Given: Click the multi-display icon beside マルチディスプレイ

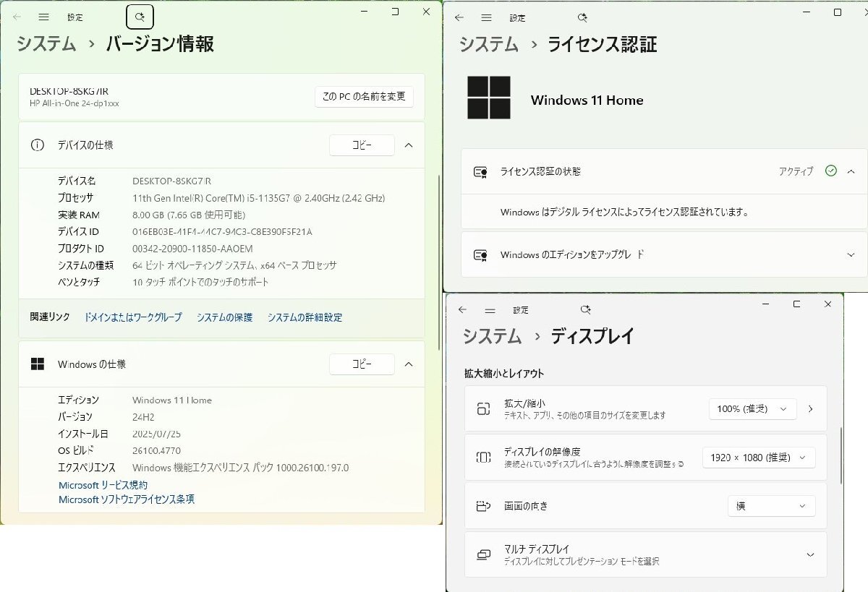Looking at the screenshot, I should click(x=481, y=554).
